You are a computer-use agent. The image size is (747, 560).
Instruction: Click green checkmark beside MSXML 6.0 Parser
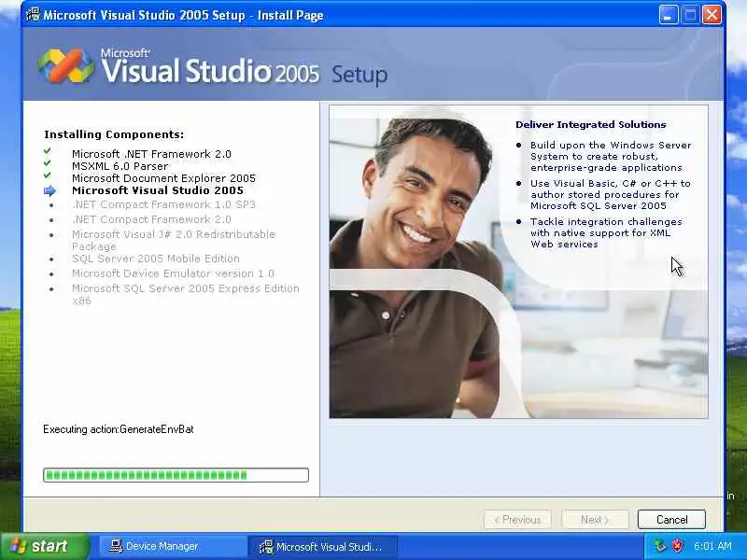[x=48, y=163]
